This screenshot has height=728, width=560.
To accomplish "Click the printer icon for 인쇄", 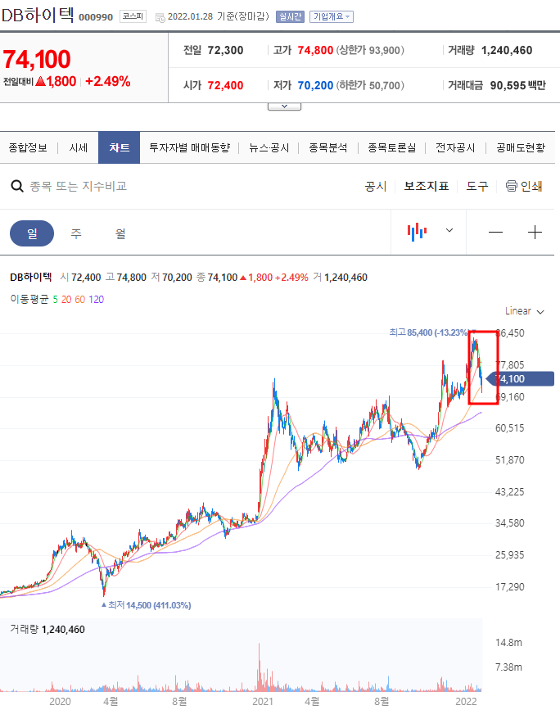I will [x=511, y=186].
